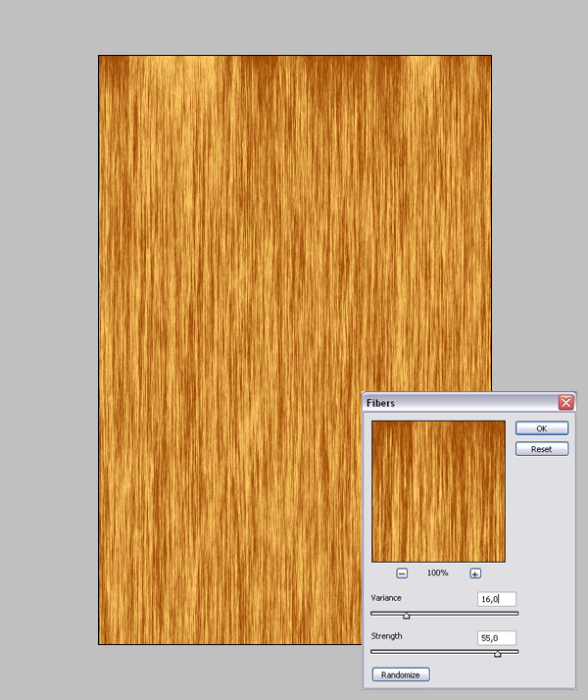Click the 100% zoom level text
The height and width of the screenshot is (700, 588).
click(438, 573)
